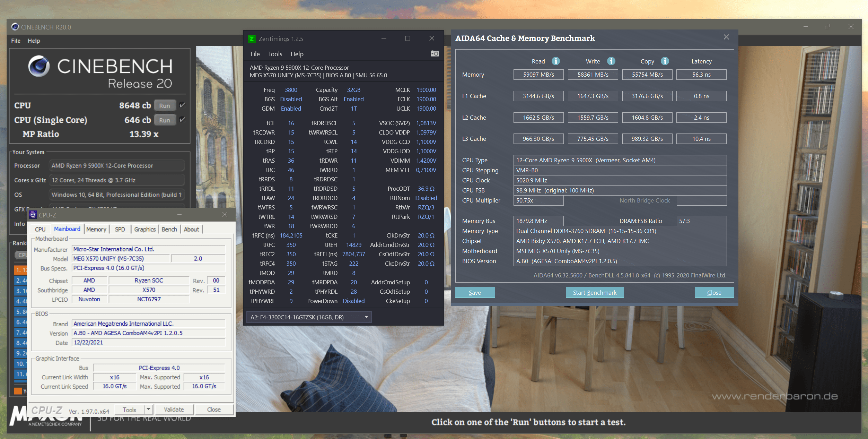The image size is (868, 439).
Task: Click the ZenTimings screenshot camera icon
Action: [435, 53]
